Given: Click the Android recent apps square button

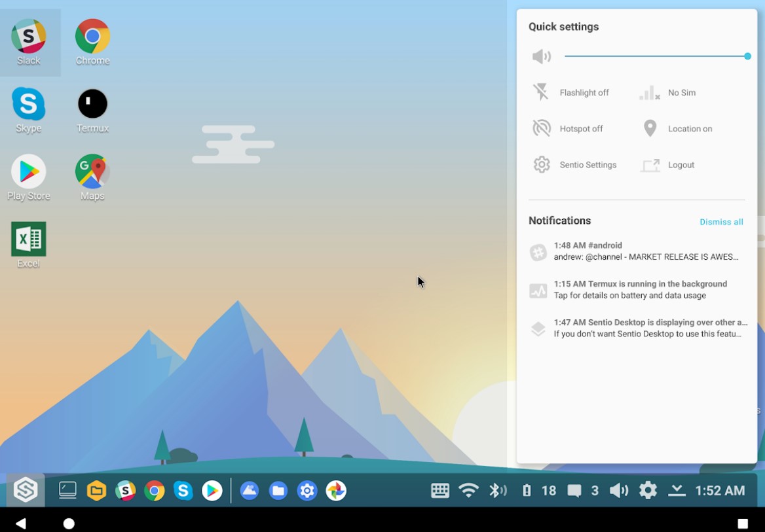Looking at the screenshot, I should [x=743, y=523].
